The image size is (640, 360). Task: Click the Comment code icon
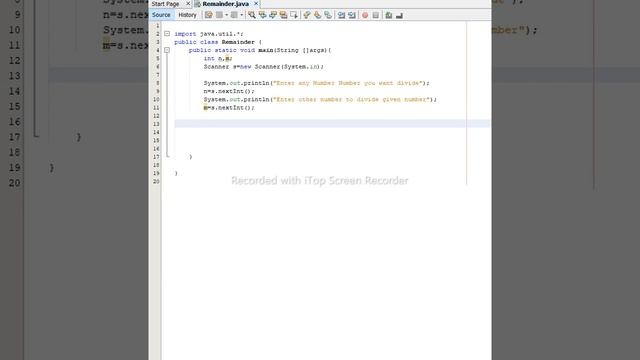point(389,15)
